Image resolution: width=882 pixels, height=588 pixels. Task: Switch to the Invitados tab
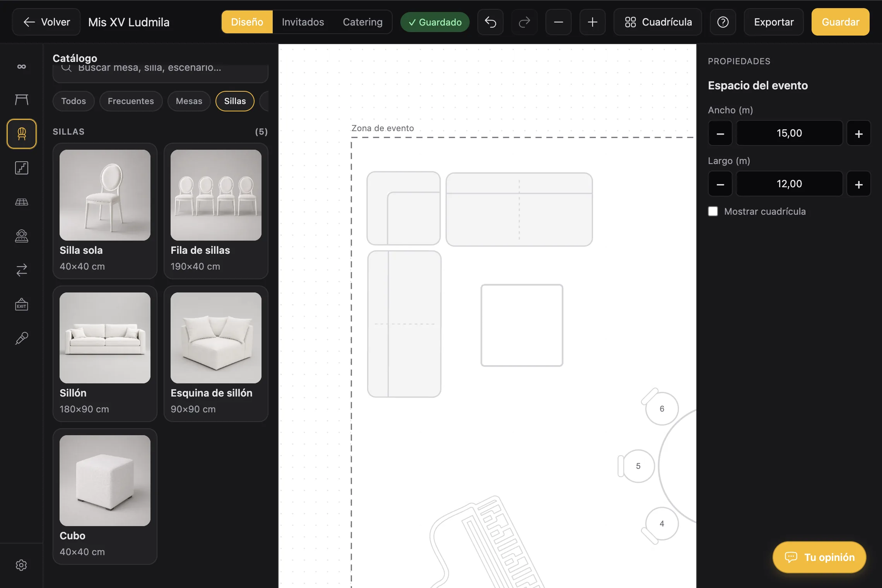(303, 22)
